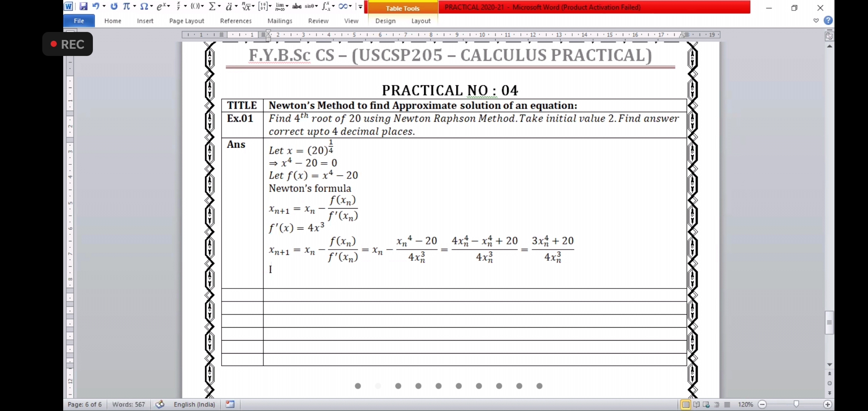This screenshot has width=868, height=411.
Task: Click the vertical scrollbar down arrow
Action: pos(830,365)
